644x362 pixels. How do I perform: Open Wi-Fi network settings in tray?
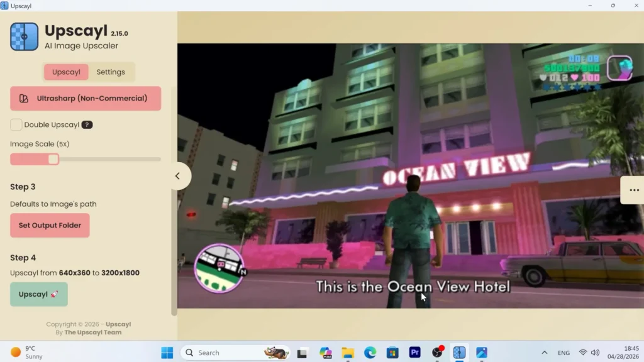pyautogui.click(x=583, y=353)
